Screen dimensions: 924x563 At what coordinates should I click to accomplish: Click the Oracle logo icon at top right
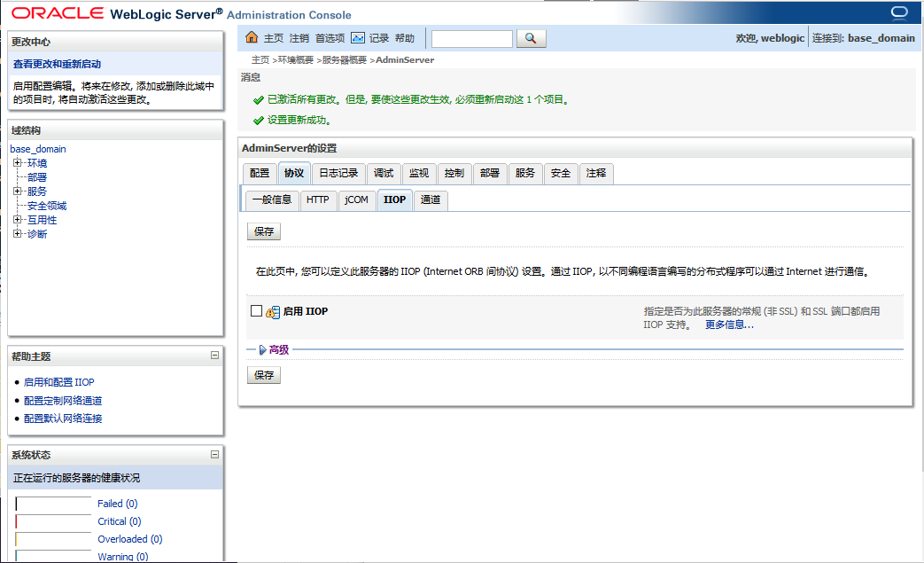click(x=899, y=12)
